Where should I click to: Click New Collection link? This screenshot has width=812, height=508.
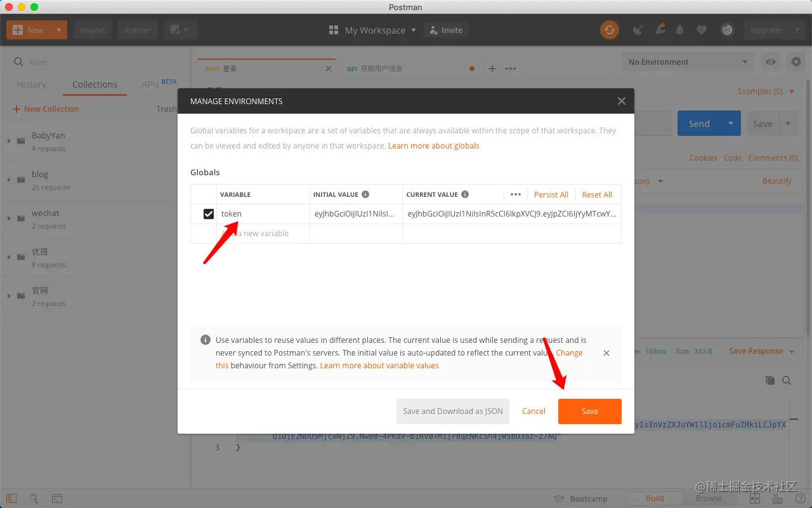46,109
